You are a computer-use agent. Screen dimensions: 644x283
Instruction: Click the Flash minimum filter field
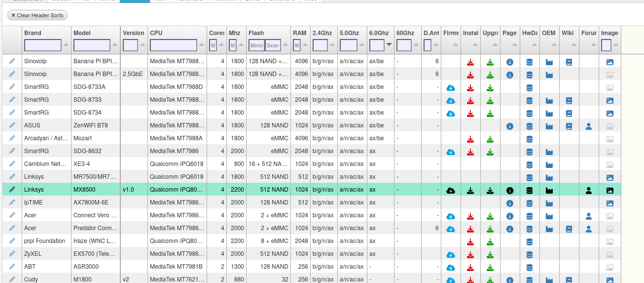[x=256, y=45]
